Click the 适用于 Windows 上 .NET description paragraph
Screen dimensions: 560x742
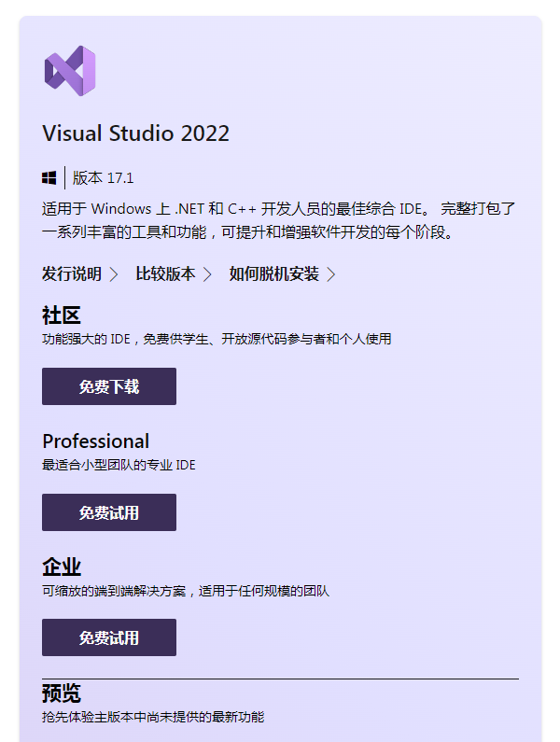(278, 220)
